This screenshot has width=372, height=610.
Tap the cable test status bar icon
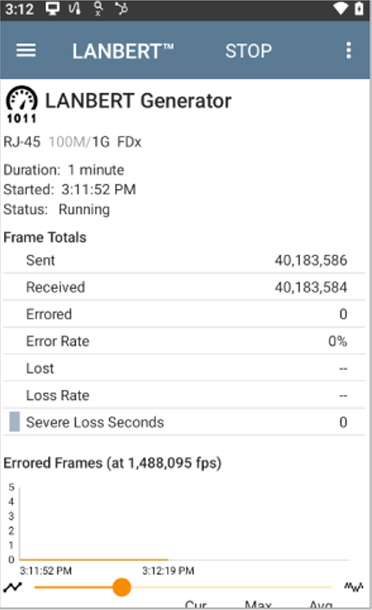click(x=74, y=9)
